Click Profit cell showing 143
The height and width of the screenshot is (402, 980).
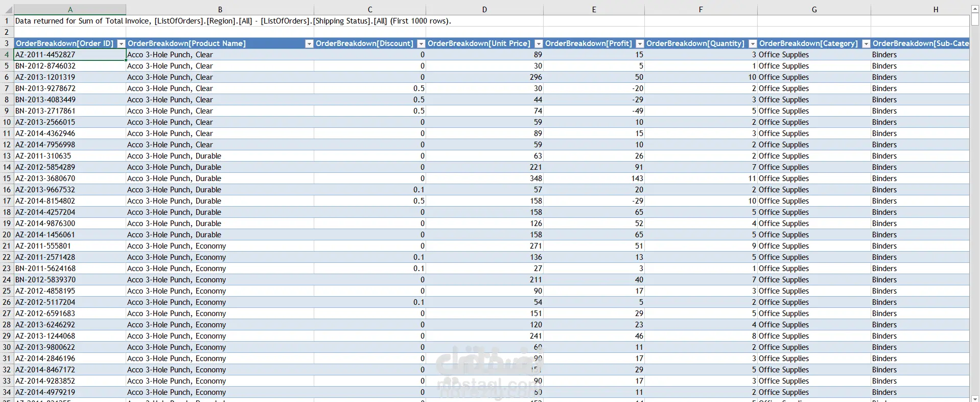pyautogui.click(x=594, y=178)
